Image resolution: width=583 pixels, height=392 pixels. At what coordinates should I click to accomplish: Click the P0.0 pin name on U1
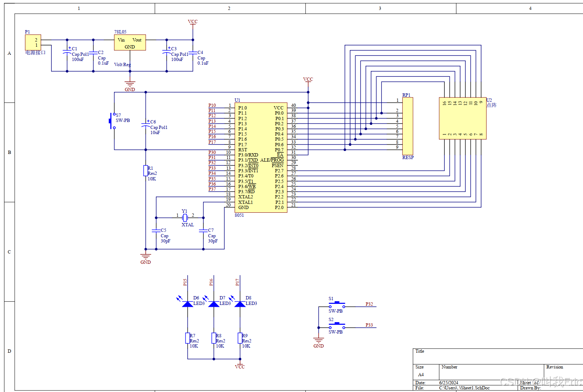point(279,113)
